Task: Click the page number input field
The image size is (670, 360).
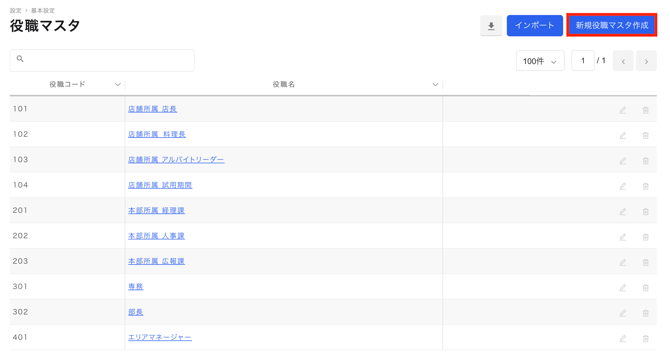Action: (x=583, y=61)
